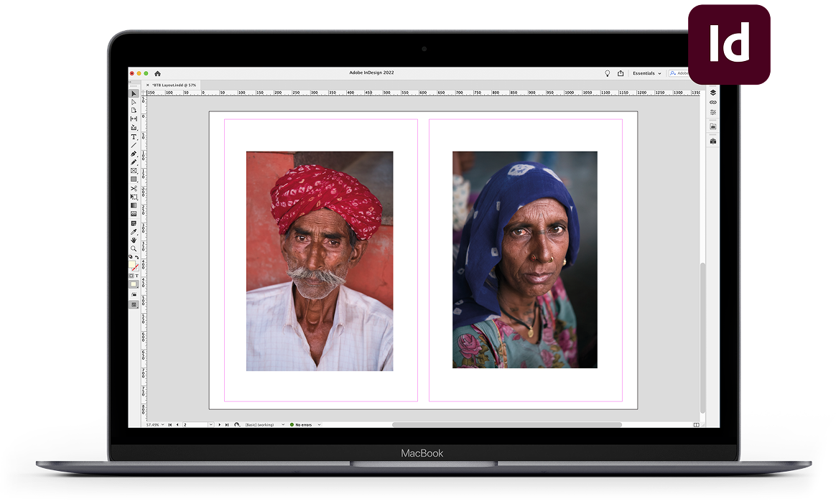The image size is (836, 504).
Task: Select the Zoom magnifier tool
Action: point(134,249)
